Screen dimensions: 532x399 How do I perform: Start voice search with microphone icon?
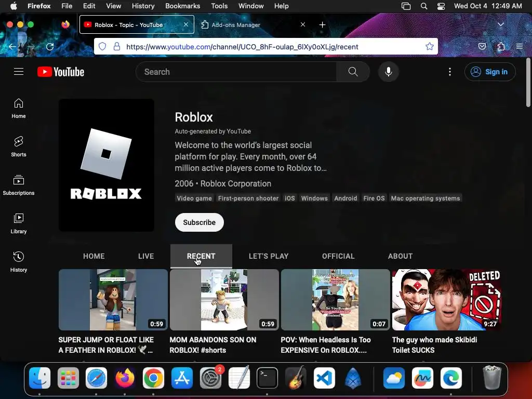click(x=389, y=72)
